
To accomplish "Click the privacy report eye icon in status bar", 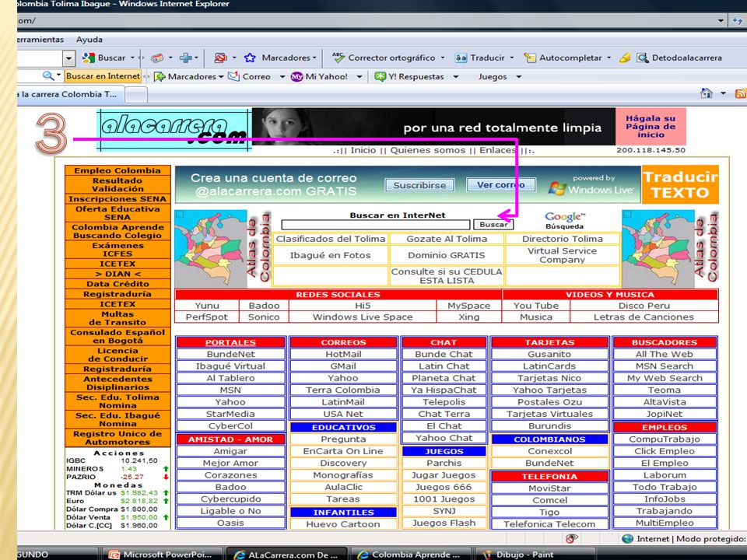I will click(x=572, y=538).
